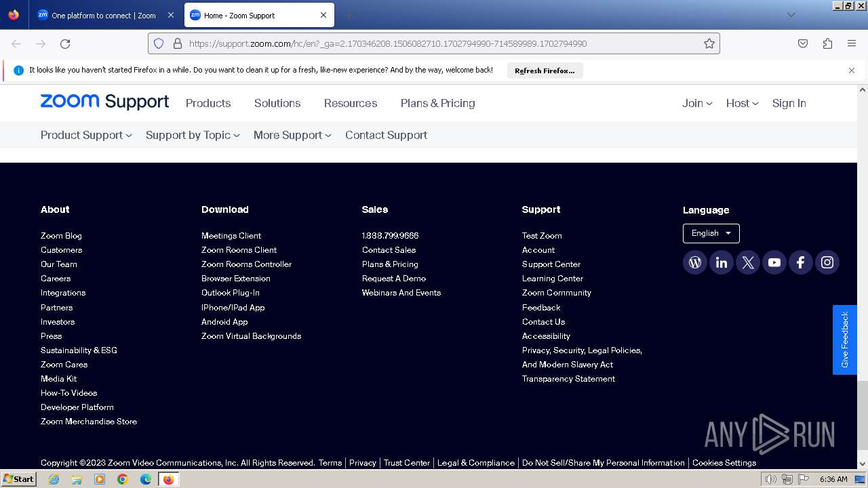Image resolution: width=868 pixels, height=488 pixels.
Task: Open the Instagram social icon
Action: tap(827, 262)
